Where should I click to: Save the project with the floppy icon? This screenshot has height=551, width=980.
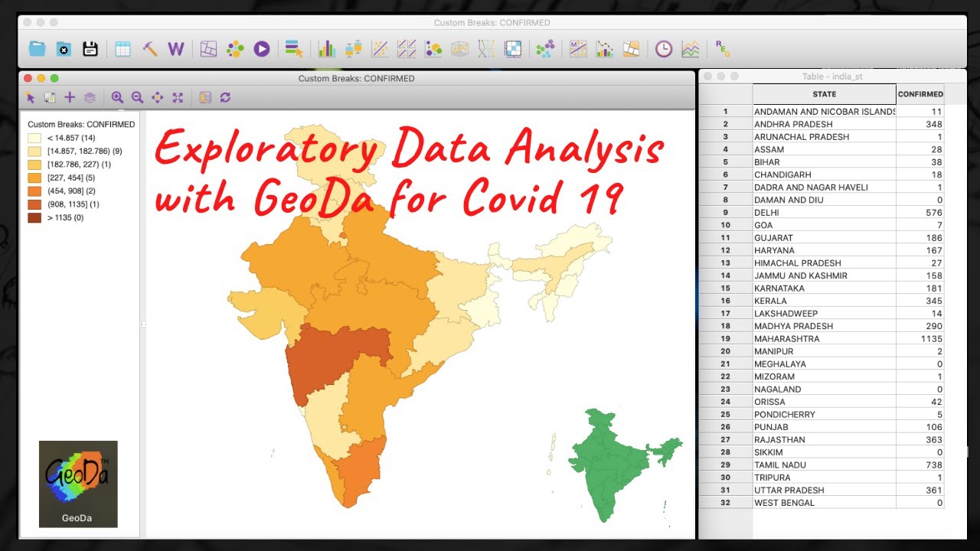click(90, 49)
